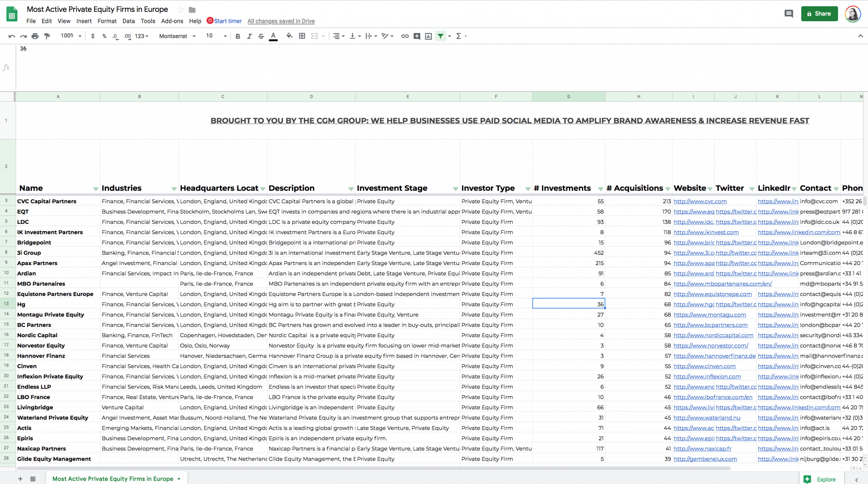The width and height of the screenshot is (868, 484).
Task: Toggle italic formatting
Action: point(249,36)
